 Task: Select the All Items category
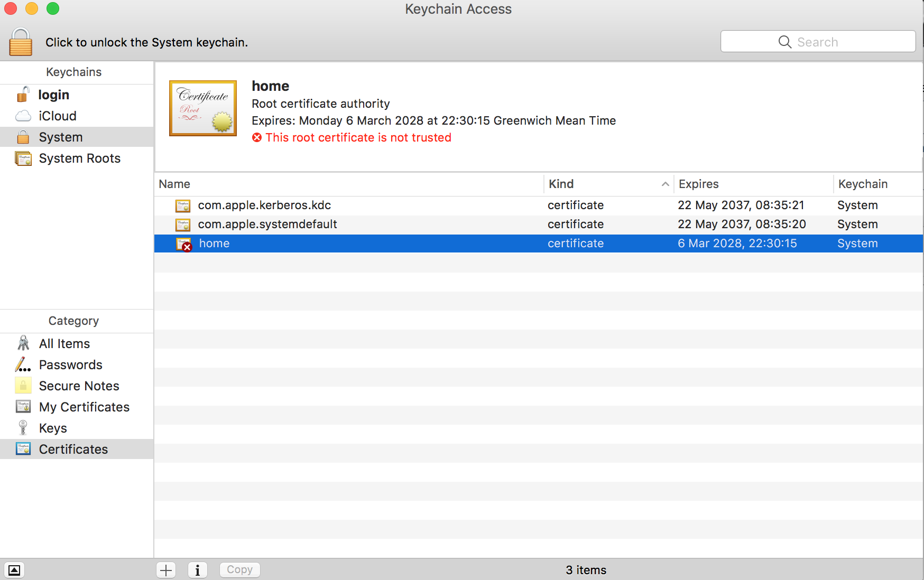[63, 343]
